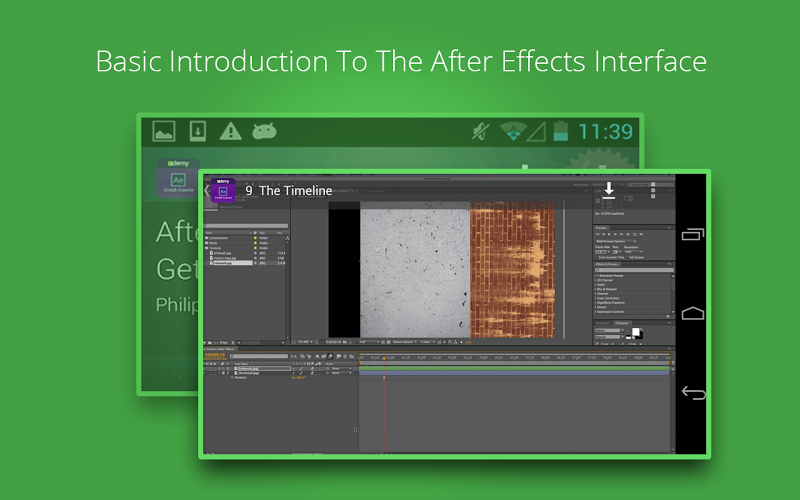Open the image notification in status bar
The image size is (800, 500).
[x=164, y=131]
